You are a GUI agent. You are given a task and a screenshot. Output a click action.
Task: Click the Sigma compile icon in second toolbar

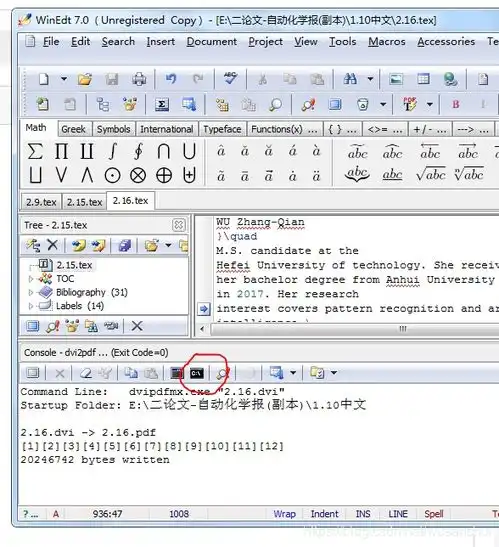(x=162, y=105)
